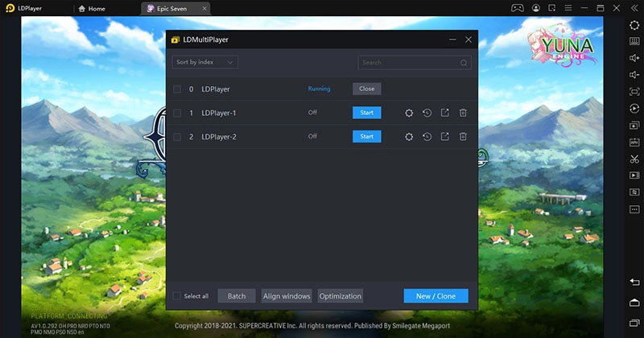The width and height of the screenshot is (644, 338).
Task: Open the hamburger menu in title bar
Action: (x=568, y=8)
